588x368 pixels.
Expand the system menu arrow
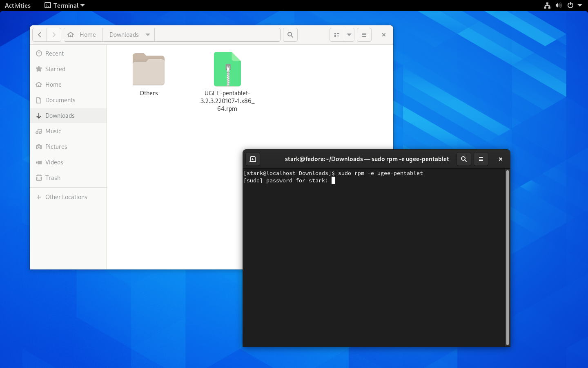pos(580,5)
